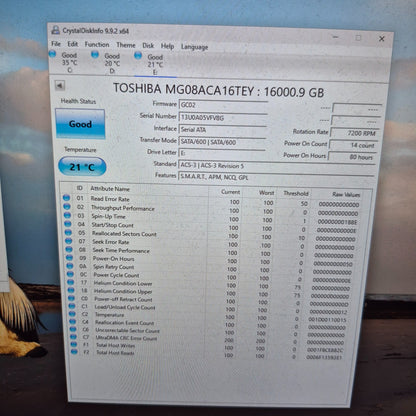Click status icon for Helium Condition Upper
Screen dimensions: 416x416
(71, 290)
